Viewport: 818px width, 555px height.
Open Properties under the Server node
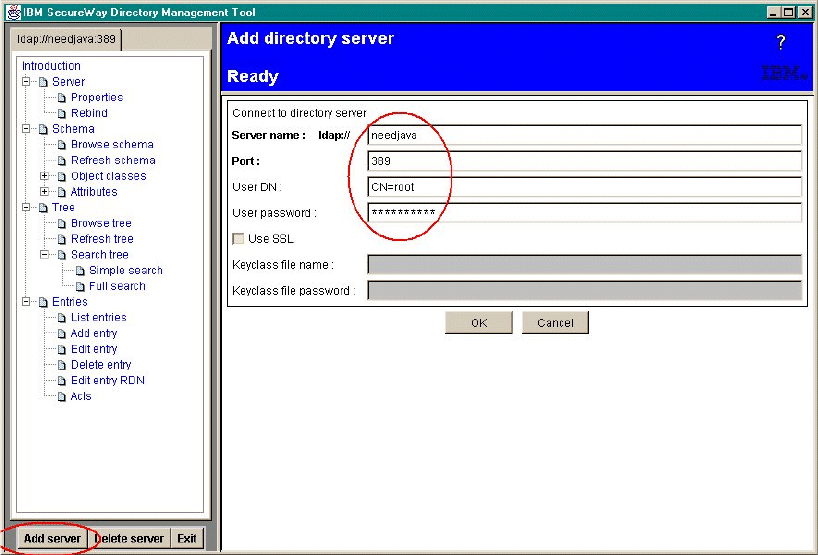coord(97,98)
